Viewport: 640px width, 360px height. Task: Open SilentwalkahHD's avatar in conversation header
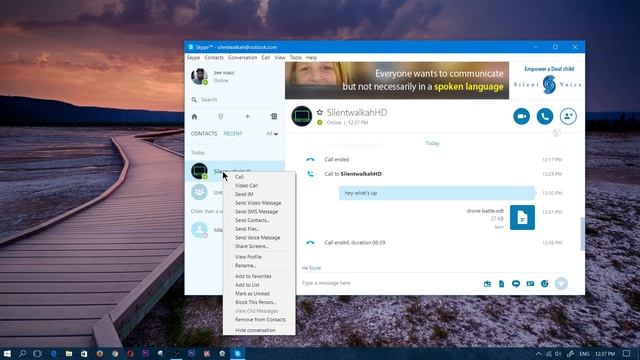(x=302, y=116)
